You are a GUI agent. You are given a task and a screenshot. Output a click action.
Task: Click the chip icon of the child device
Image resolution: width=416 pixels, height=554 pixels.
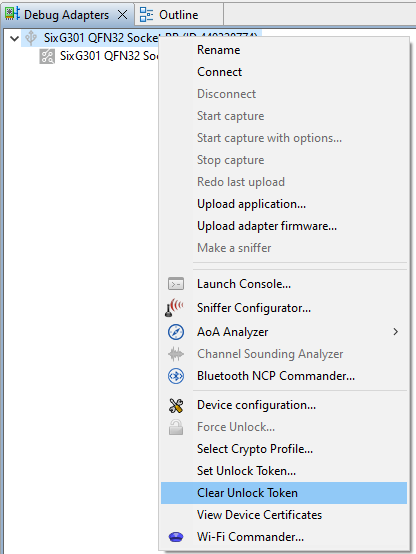pyautogui.click(x=47, y=57)
